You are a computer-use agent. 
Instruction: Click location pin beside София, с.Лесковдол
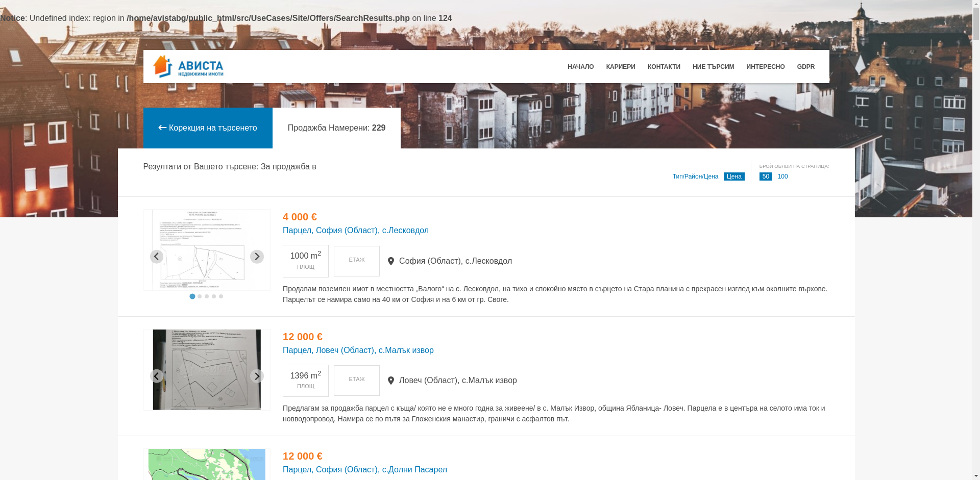[391, 261]
